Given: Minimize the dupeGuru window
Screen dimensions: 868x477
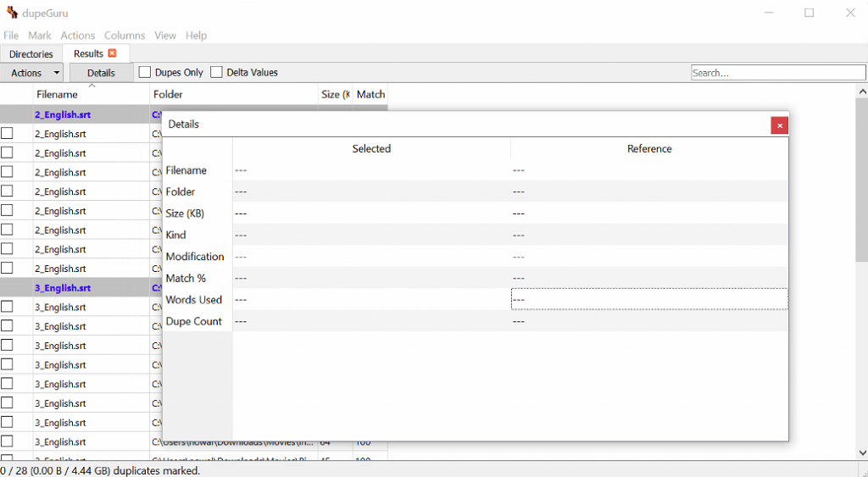Looking at the screenshot, I should pyautogui.click(x=768, y=13).
